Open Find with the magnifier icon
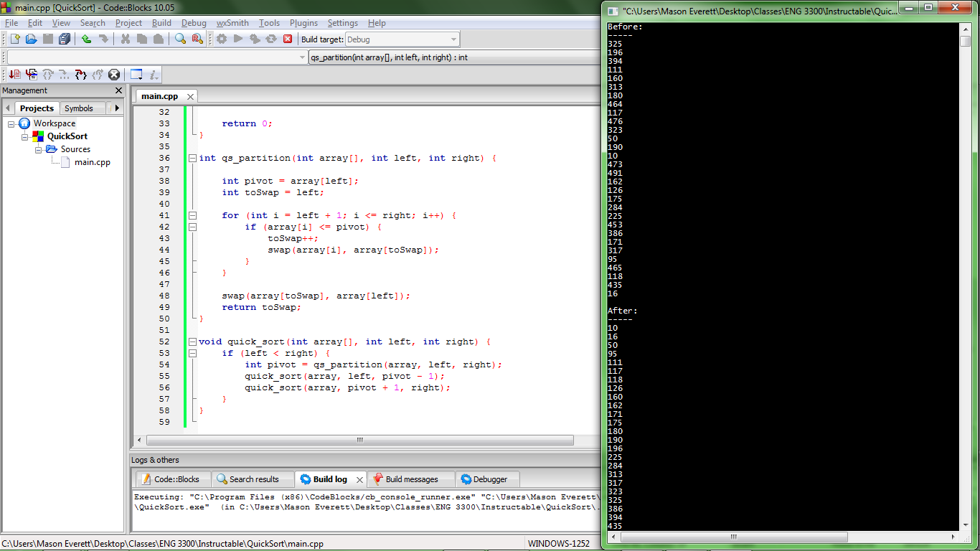The width and height of the screenshot is (980, 551). [180, 39]
